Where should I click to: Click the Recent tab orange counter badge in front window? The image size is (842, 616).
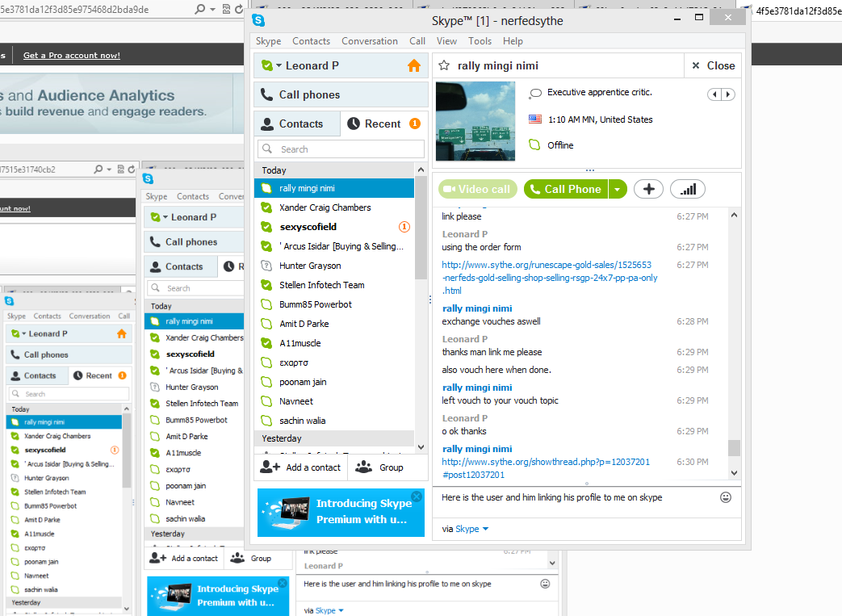click(415, 124)
